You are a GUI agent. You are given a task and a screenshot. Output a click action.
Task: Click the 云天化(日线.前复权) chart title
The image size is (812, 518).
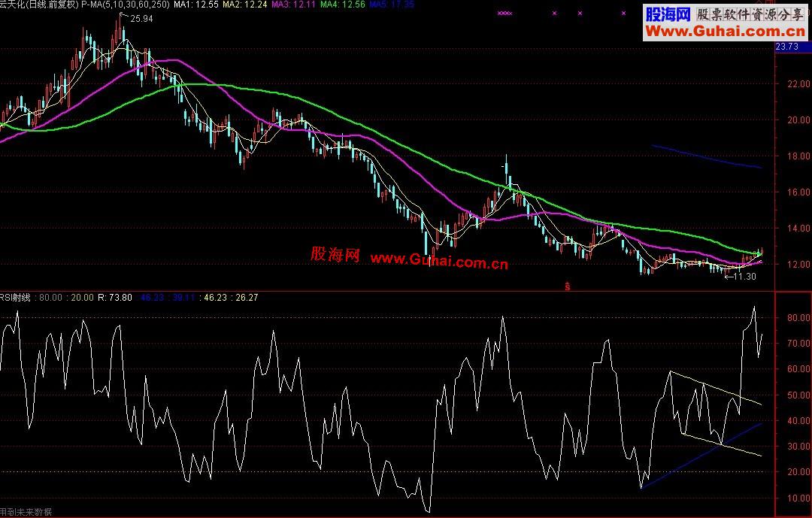(39, 5)
